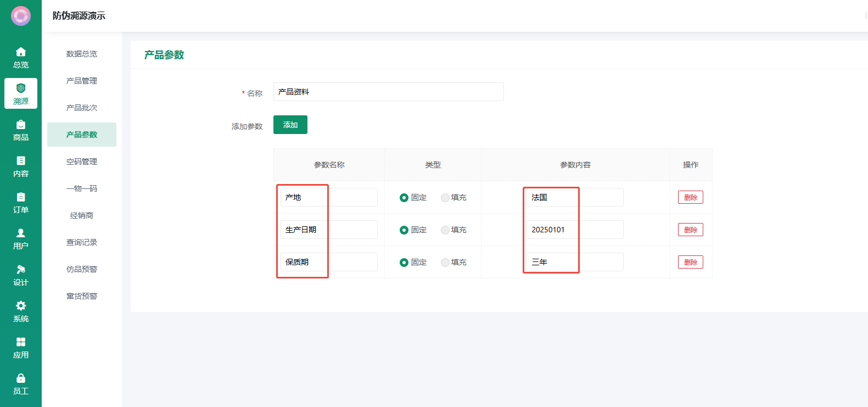Open the 订单 clipboard icon
The image size is (868, 407).
pos(21,197)
